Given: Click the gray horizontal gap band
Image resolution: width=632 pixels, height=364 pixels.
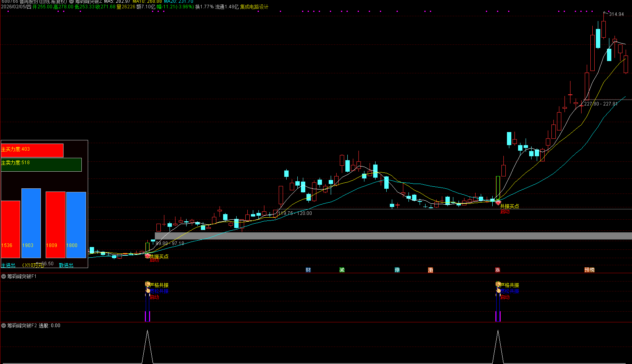Looking at the screenshot, I should pyautogui.click(x=393, y=236).
